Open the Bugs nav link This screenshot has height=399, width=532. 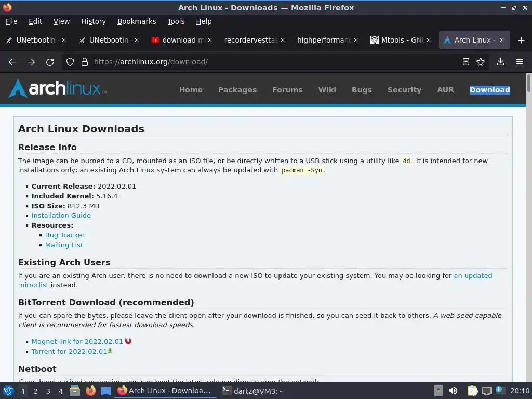(362, 90)
